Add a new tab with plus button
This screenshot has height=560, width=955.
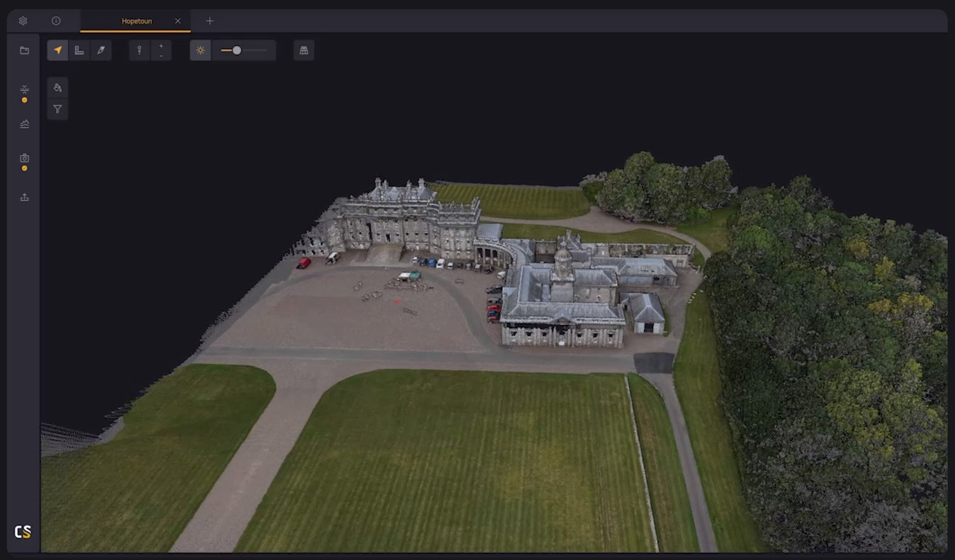pyautogui.click(x=209, y=21)
